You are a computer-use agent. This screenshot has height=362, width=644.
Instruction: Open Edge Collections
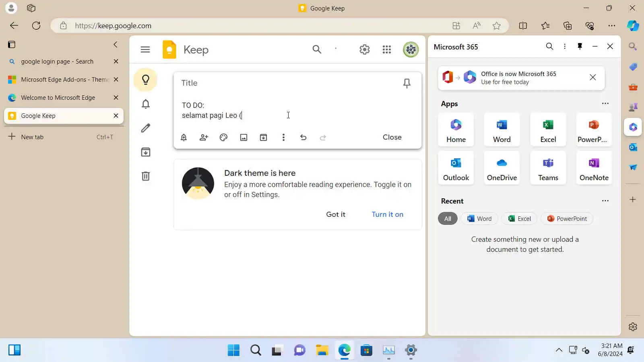(568, 26)
